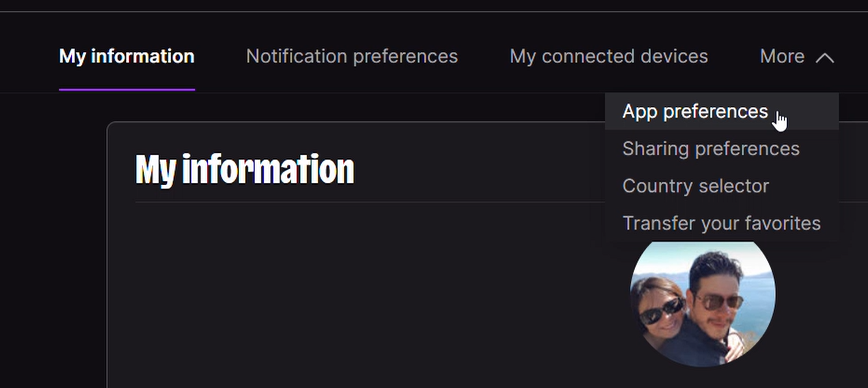Image resolution: width=868 pixels, height=388 pixels.
Task: Click the chevron arrow beside More
Action: (824, 58)
